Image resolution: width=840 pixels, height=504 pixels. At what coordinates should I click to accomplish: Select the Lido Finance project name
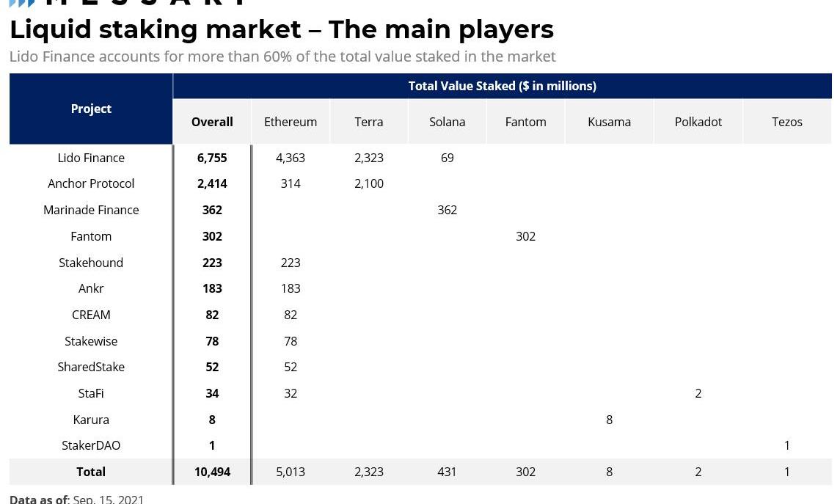91,158
